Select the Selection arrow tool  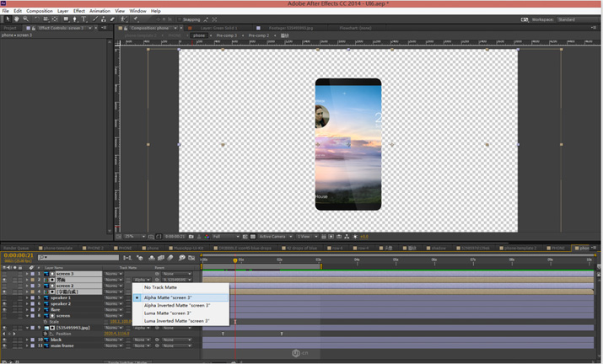click(x=7, y=19)
